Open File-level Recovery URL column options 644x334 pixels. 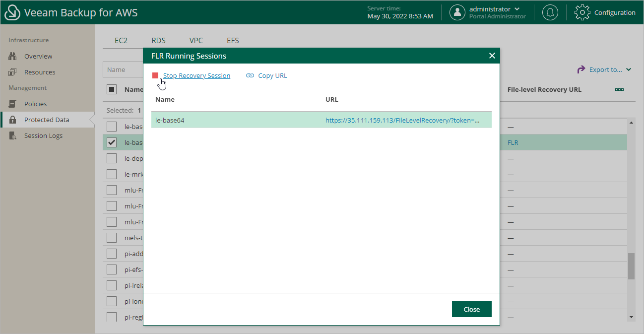coord(619,89)
